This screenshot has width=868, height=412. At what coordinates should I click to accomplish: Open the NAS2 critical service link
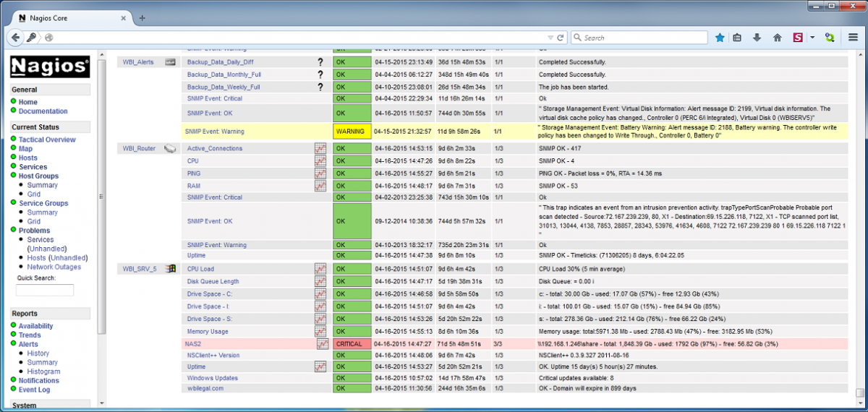pos(194,344)
